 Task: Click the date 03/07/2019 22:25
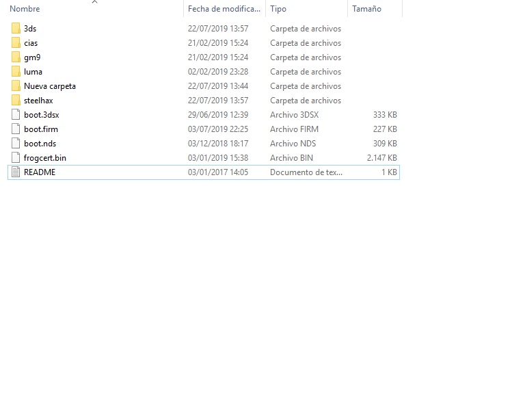[x=218, y=129]
